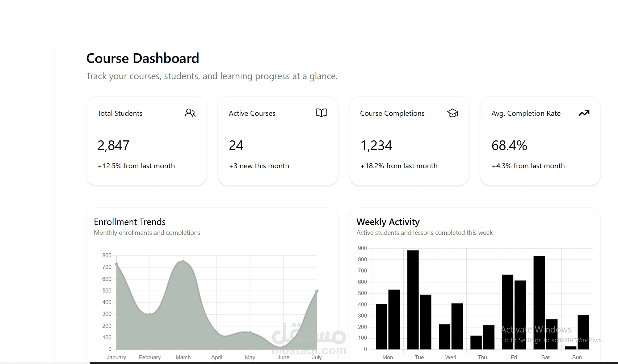Click the +3 new this month text
This screenshot has width=618, height=364.
(x=259, y=166)
